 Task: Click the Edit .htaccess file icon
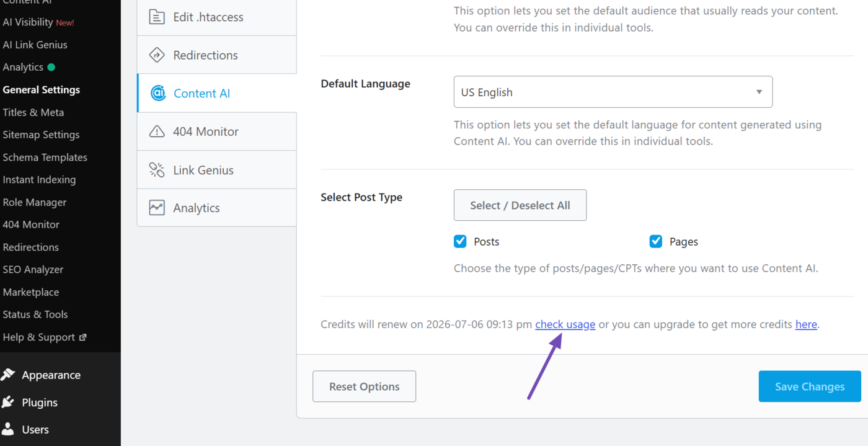click(x=157, y=17)
